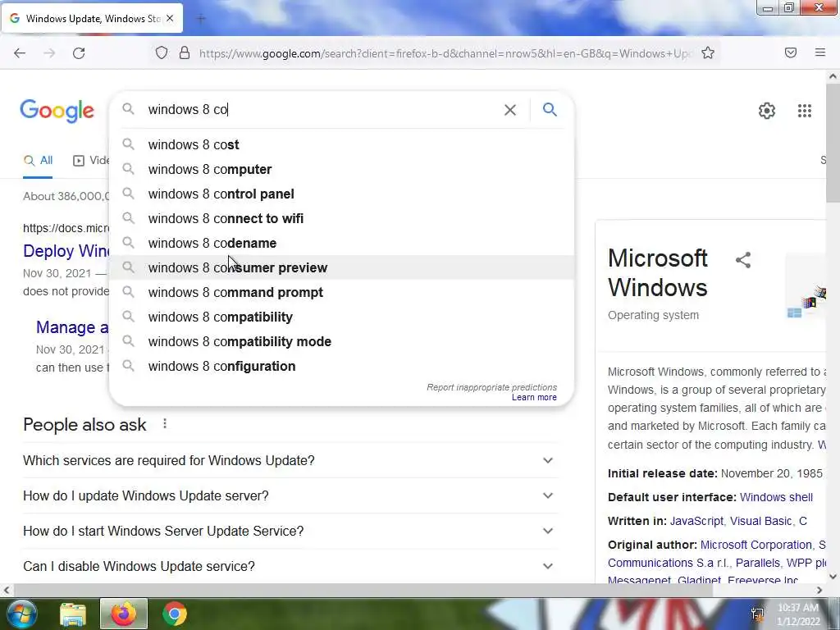Choose suggestion windows 8 control panel
Image resolution: width=840 pixels, height=630 pixels.
pyautogui.click(x=341, y=194)
